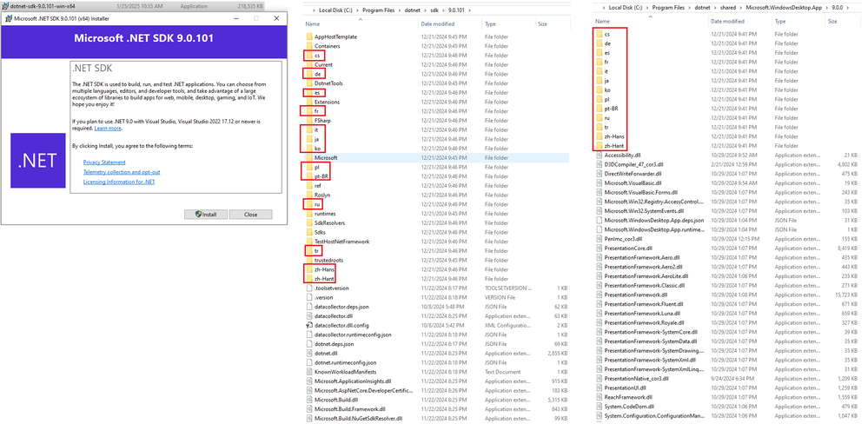Select .toolsetversion file icon

click(309, 288)
